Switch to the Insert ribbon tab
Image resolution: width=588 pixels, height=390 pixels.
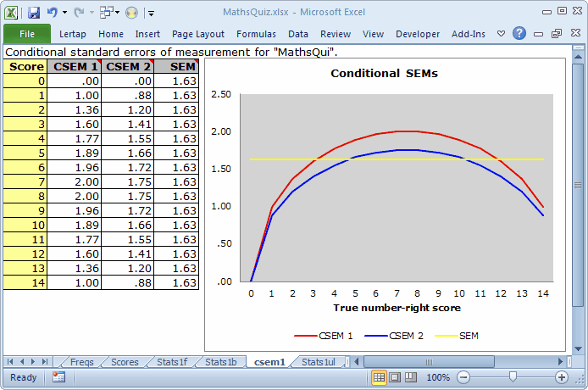click(147, 34)
